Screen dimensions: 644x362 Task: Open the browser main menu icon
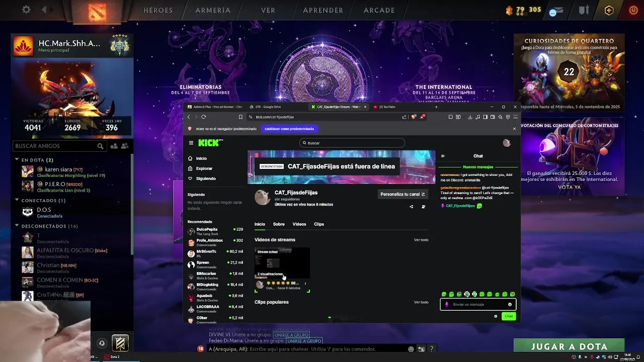tap(515, 117)
